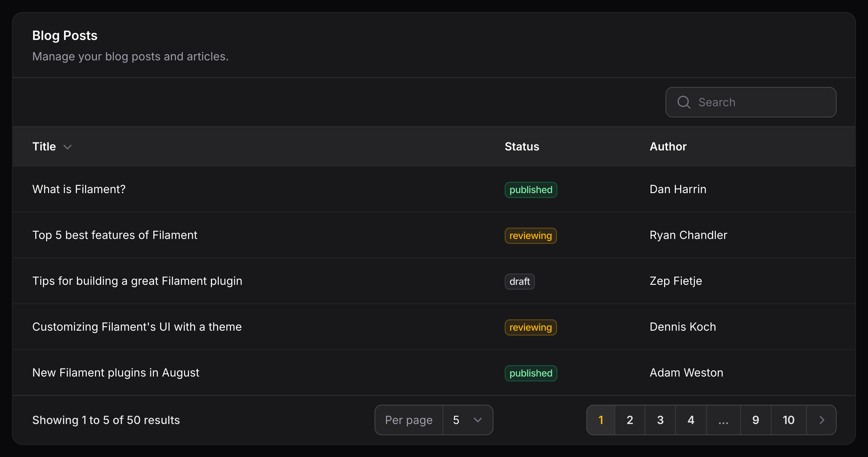The image size is (868, 457).
Task: Click the Blog Posts heading
Action: click(x=65, y=35)
